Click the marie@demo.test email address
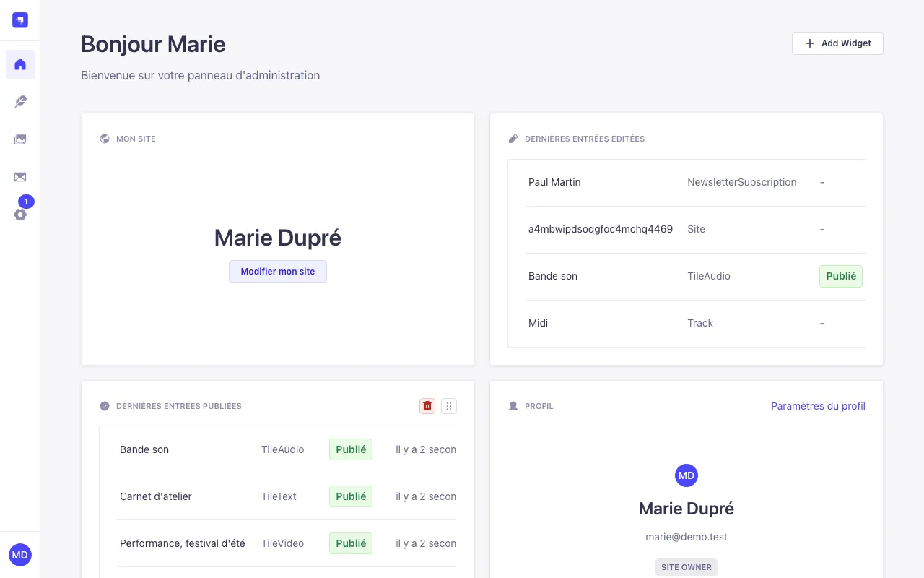This screenshot has width=924, height=578. point(687,537)
